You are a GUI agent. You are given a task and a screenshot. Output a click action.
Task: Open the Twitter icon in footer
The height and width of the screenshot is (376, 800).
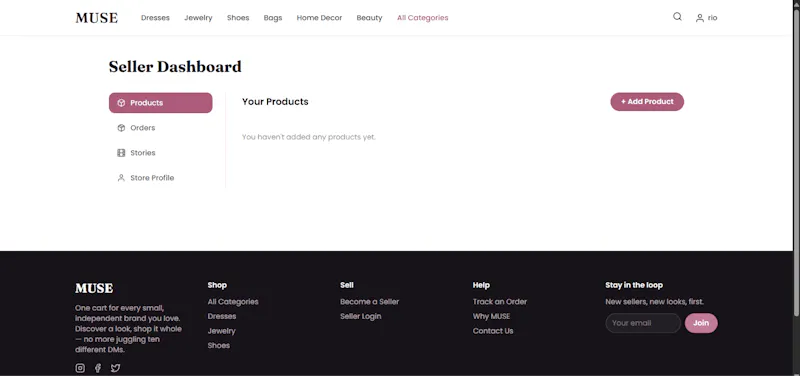[x=115, y=368]
